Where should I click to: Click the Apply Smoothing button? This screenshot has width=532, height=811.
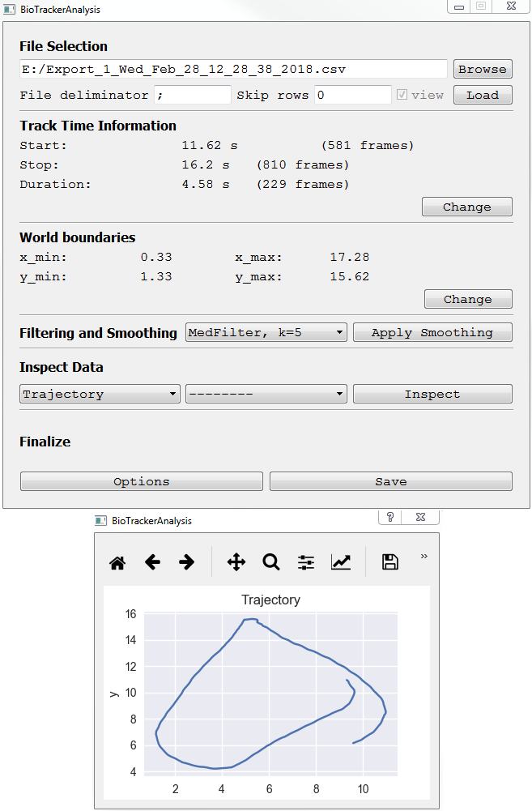[432, 332]
